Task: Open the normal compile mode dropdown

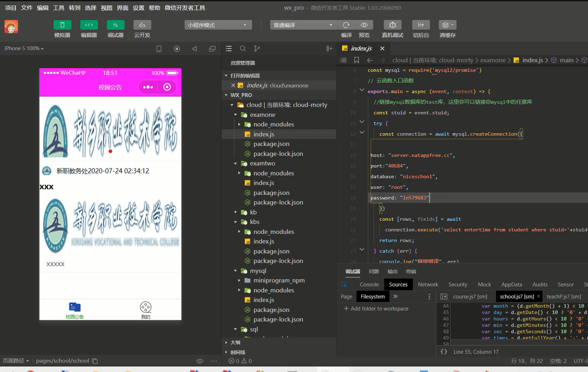Action: [x=303, y=25]
